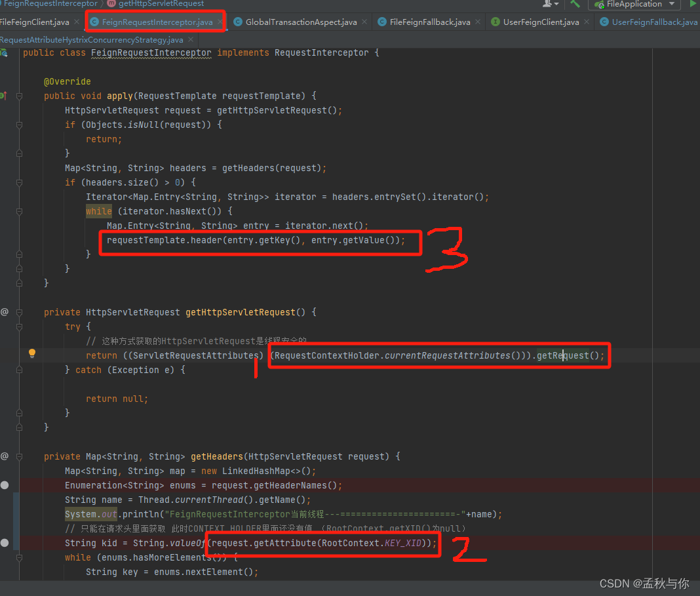700x596 pixels.
Task: Click the class icon on FileFeignFallback.java tab
Action: point(381,22)
